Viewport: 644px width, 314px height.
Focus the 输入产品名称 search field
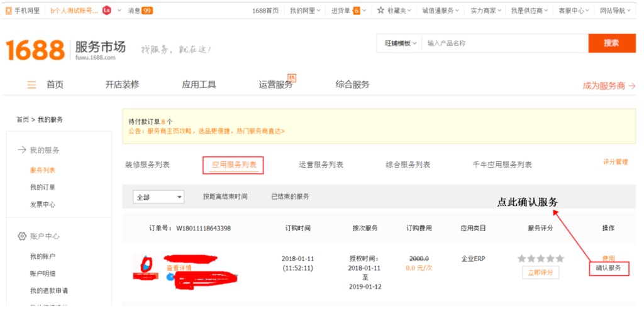[505, 43]
